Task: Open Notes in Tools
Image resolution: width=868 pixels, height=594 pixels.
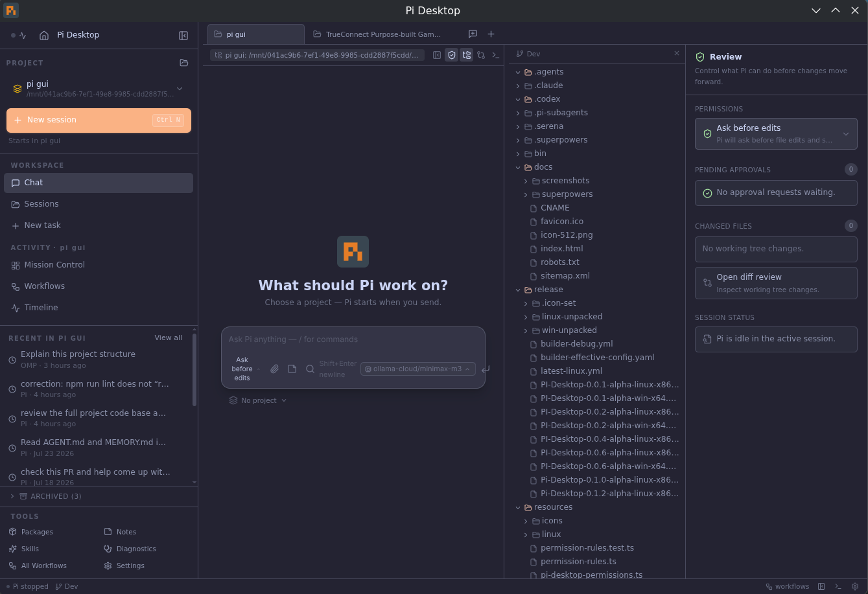Action: point(120,532)
